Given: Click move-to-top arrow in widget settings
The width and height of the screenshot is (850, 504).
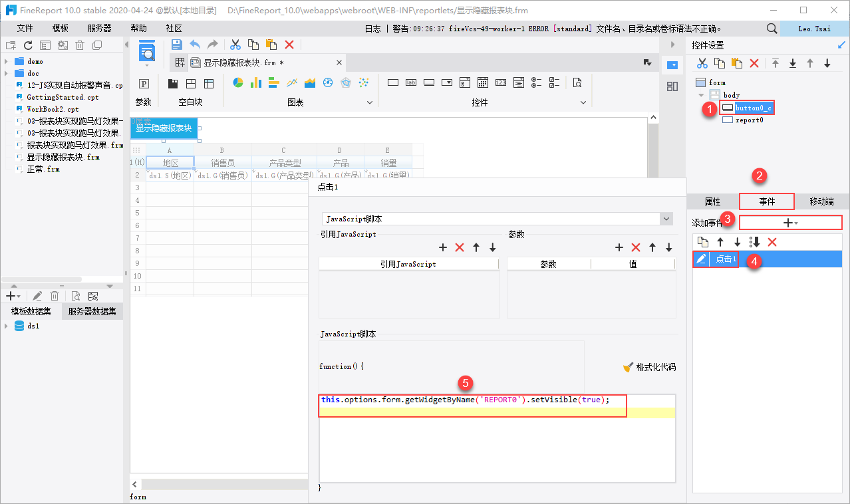Looking at the screenshot, I should (775, 63).
